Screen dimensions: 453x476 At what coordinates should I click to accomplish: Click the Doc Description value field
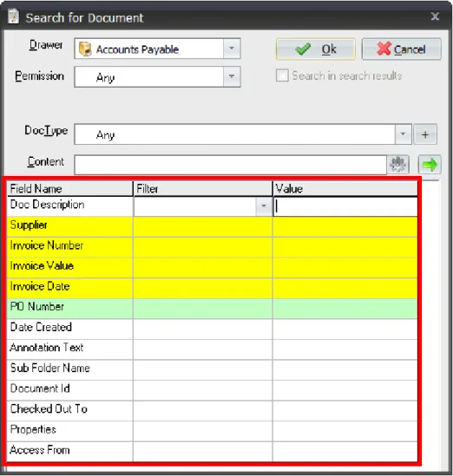coord(345,206)
